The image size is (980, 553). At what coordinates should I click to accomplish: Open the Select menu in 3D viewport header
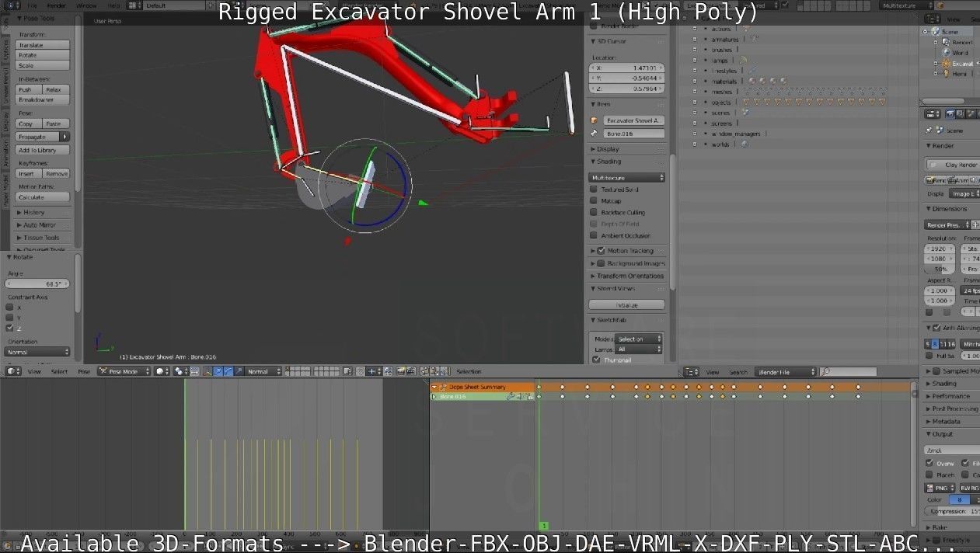(59, 371)
